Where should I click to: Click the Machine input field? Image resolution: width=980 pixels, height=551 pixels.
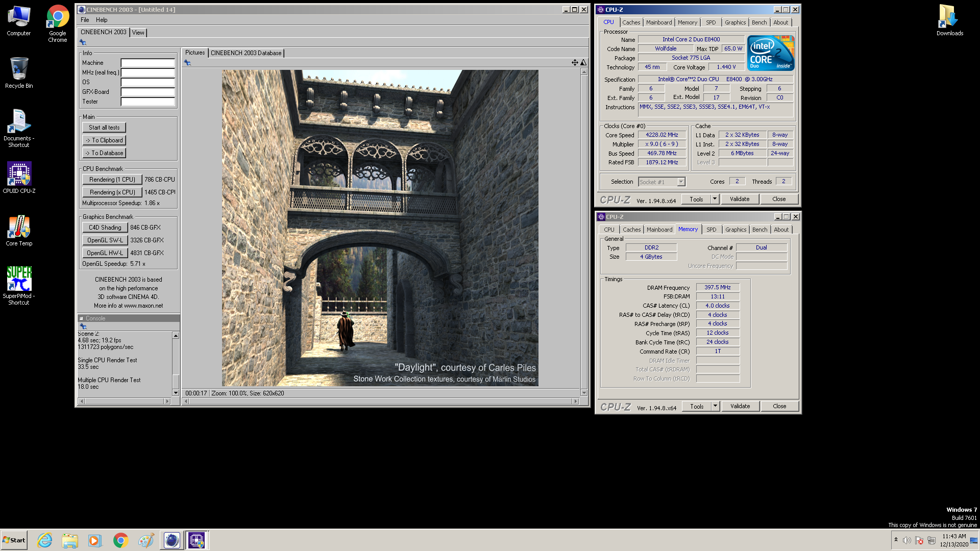[x=148, y=63]
